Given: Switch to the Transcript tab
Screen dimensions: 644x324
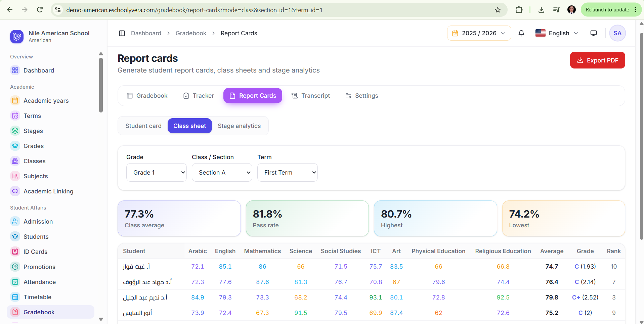Looking at the screenshot, I should [311, 96].
